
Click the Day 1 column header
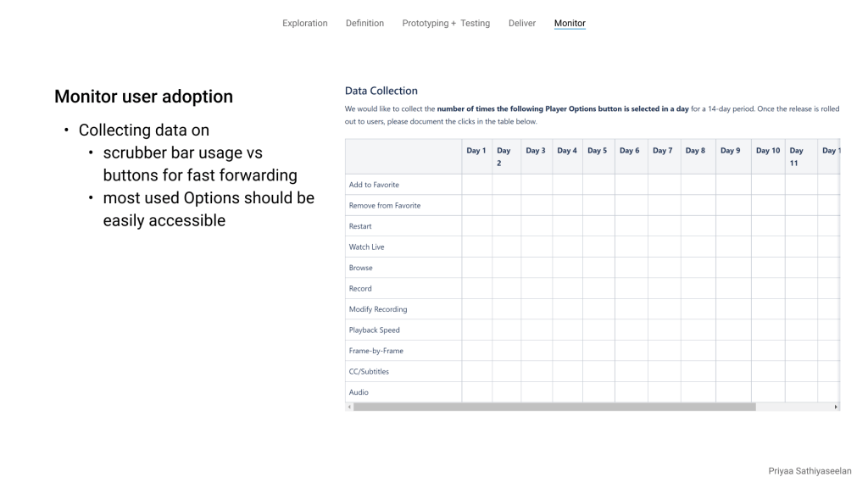[x=476, y=151]
